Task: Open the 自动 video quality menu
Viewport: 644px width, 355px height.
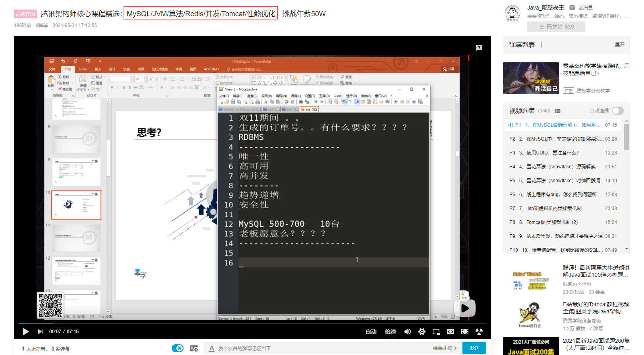Action: tap(371, 332)
